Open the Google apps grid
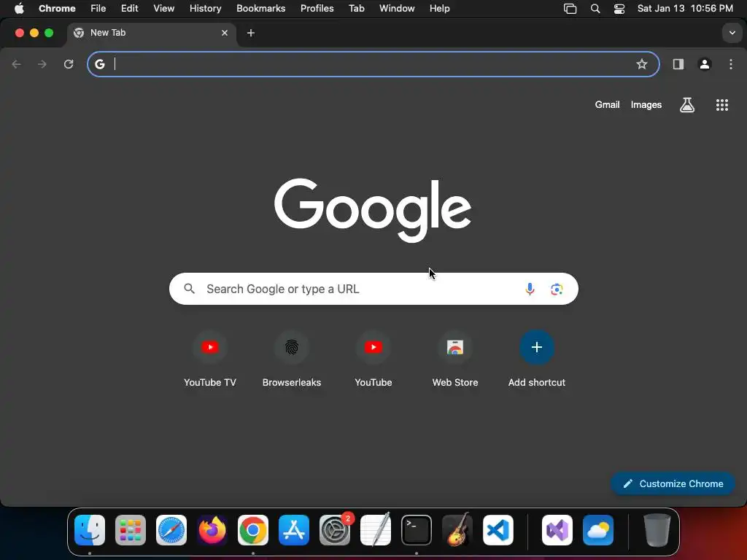747x560 pixels. 722,105
